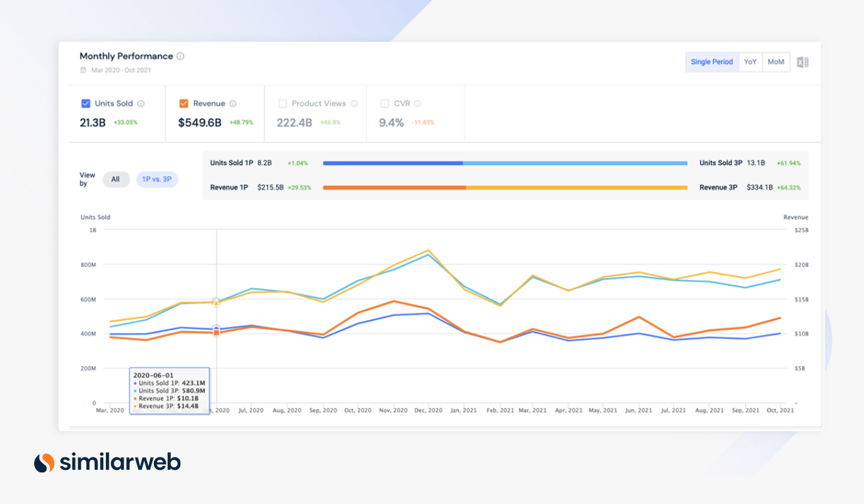Click the Similarweb logo
864x504 pixels.
[x=107, y=463]
